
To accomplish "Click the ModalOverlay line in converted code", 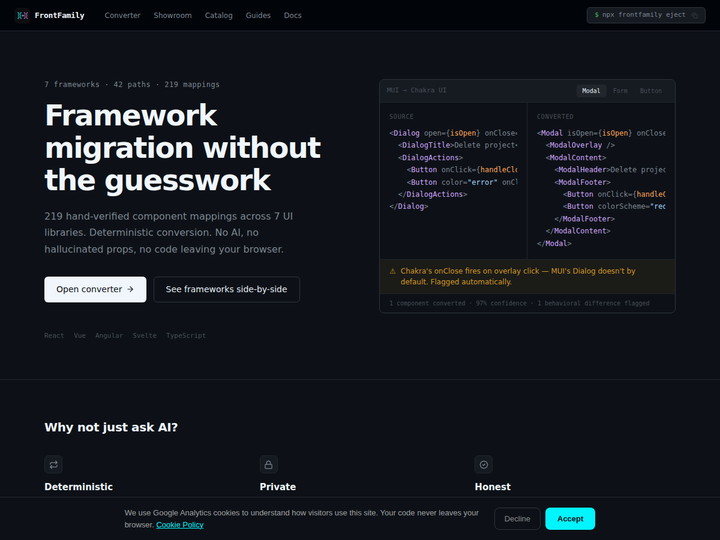I will pos(580,145).
